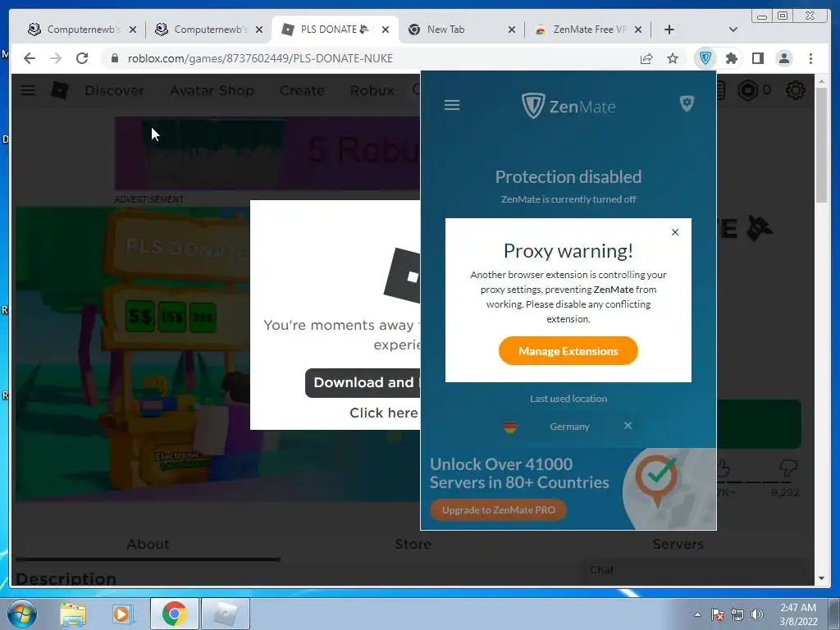Click the Download and Install button
Screen dimensions: 840x630
click(363, 382)
